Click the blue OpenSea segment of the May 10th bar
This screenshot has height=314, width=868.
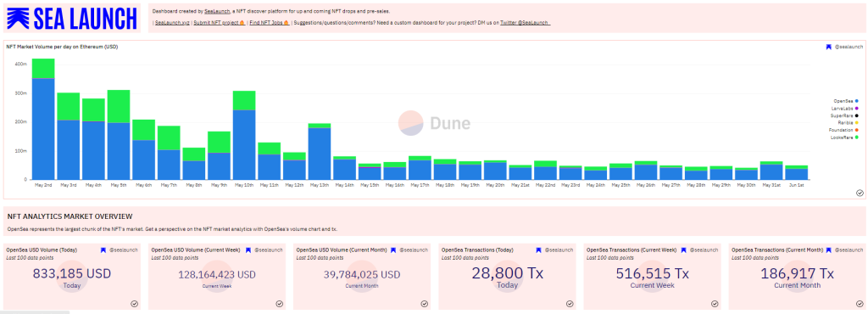pos(244,144)
